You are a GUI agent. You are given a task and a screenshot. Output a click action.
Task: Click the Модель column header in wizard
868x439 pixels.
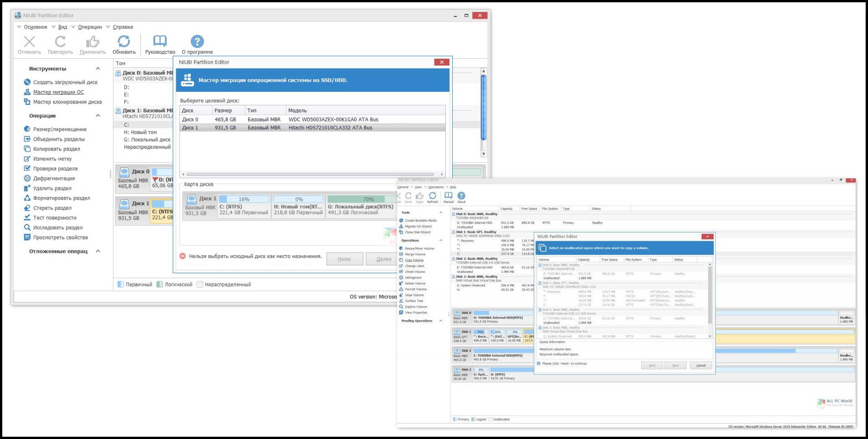click(366, 111)
